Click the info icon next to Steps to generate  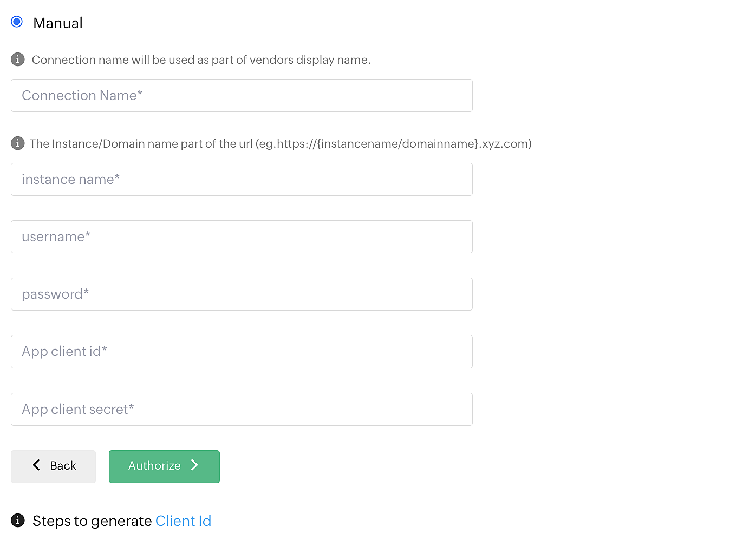(x=17, y=521)
